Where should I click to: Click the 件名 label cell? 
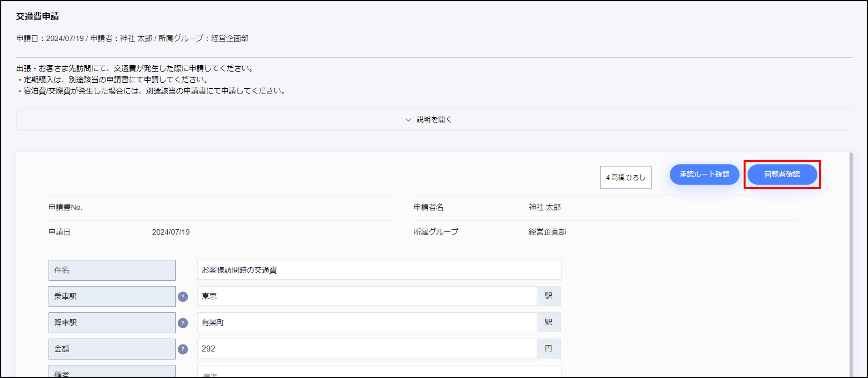pyautogui.click(x=112, y=270)
